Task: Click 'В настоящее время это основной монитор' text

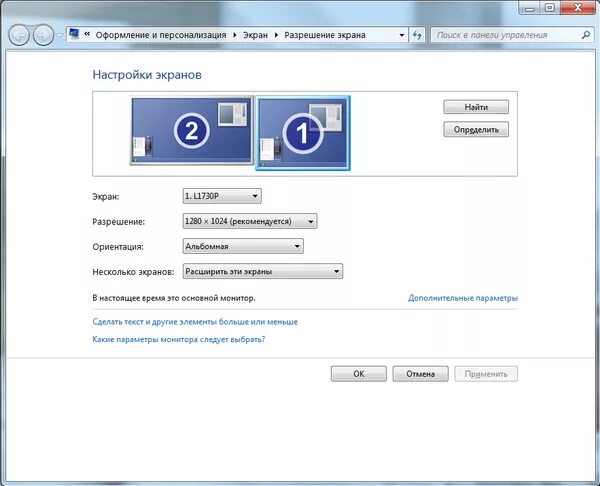Action: [x=174, y=298]
